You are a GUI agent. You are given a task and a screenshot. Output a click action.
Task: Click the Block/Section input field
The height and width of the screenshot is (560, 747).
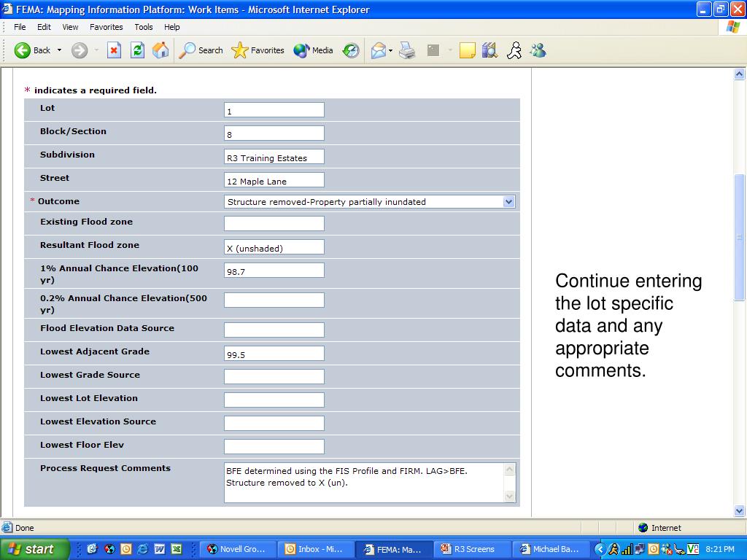pyautogui.click(x=274, y=133)
